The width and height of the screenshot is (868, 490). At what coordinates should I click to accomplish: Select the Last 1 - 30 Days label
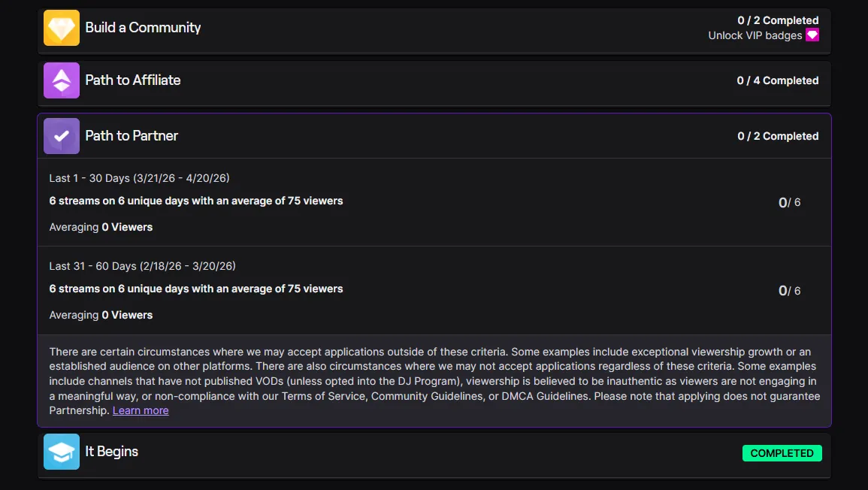pos(139,178)
